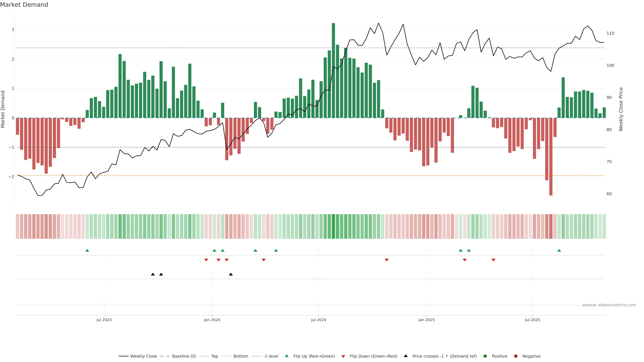This screenshot has width=644, height=362.
Task: Click the Jan 2025 x-axis label
Action: coord(426,320)
